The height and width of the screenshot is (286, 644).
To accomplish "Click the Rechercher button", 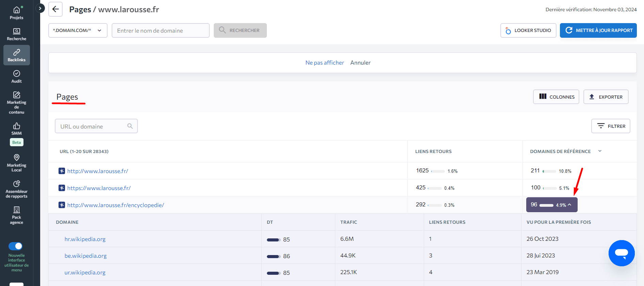I will click(x=240, y=30).
